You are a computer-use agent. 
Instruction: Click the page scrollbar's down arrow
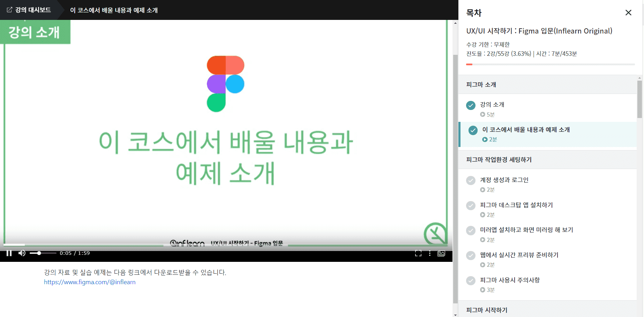pos(455,315)
